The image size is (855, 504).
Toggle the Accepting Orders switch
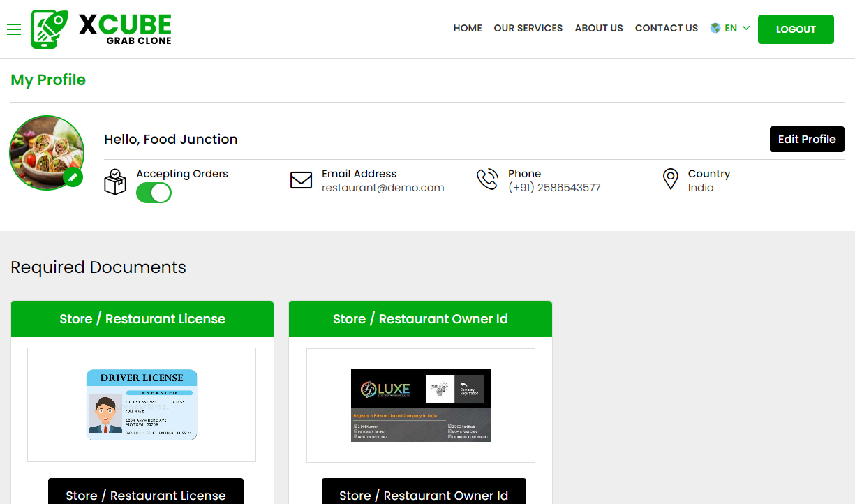pyautogui.click(x=154, y=193)
